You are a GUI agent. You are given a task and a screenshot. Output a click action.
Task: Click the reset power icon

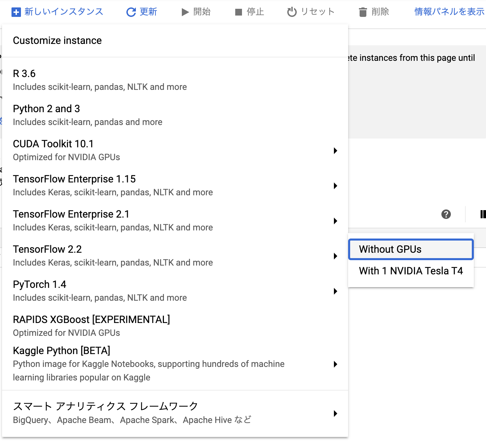coord(292,12)
